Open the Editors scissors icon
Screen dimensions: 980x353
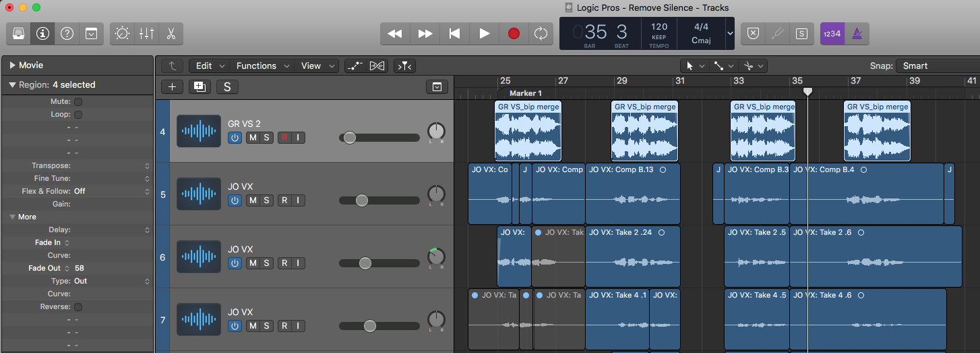pos(171,33)
